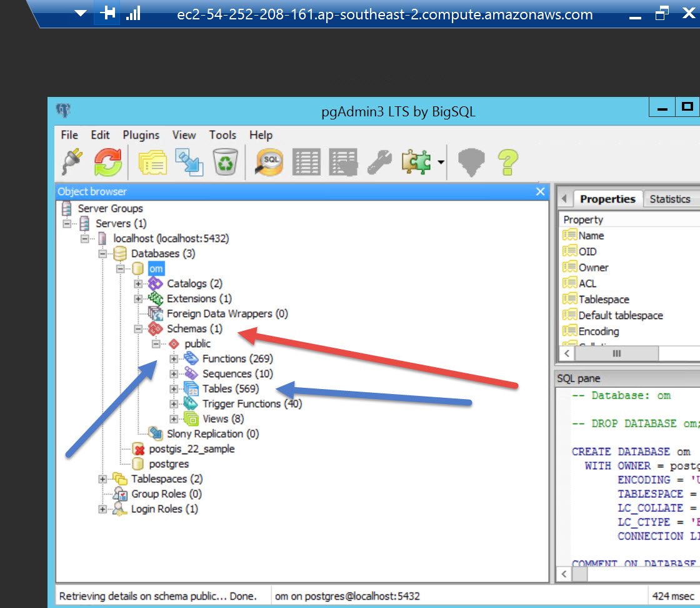Open the Plugins menu
Screen dimensions: 700x608
(x=141, y=135)
